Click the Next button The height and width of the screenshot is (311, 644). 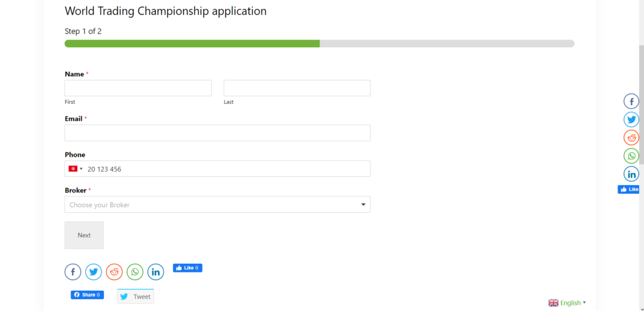[84, 235]
